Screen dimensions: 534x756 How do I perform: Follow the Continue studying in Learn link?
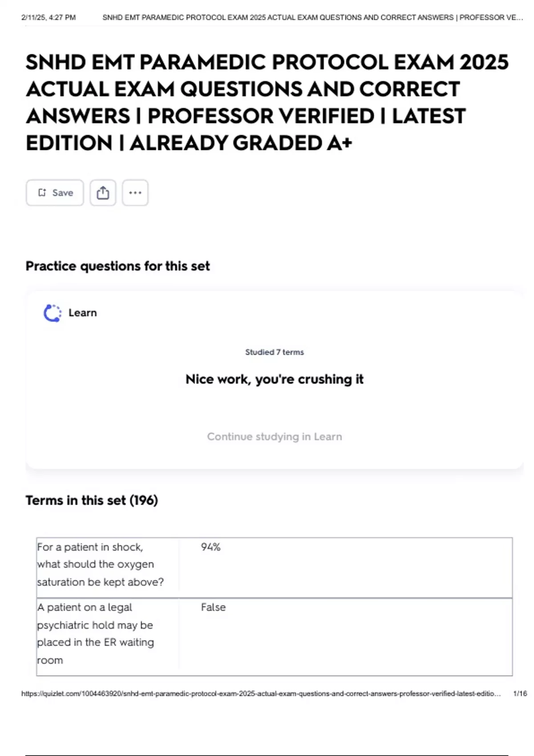point(275,437)
